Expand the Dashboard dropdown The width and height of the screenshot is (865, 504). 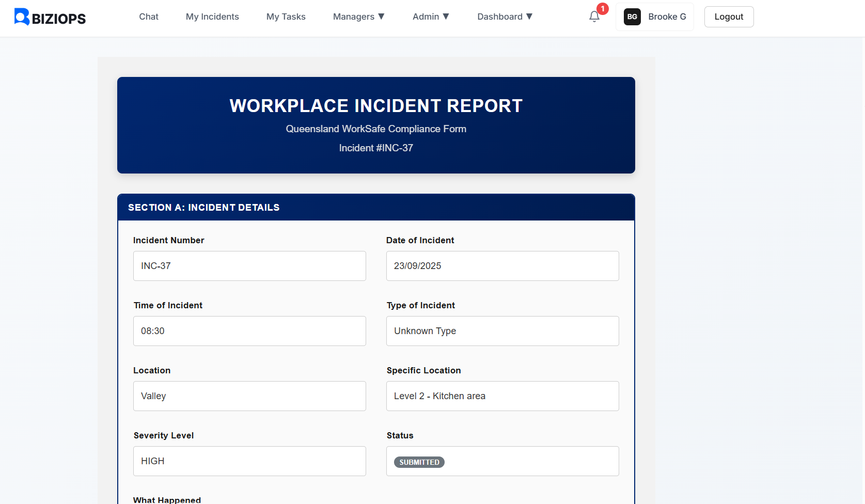click(505, 17)
